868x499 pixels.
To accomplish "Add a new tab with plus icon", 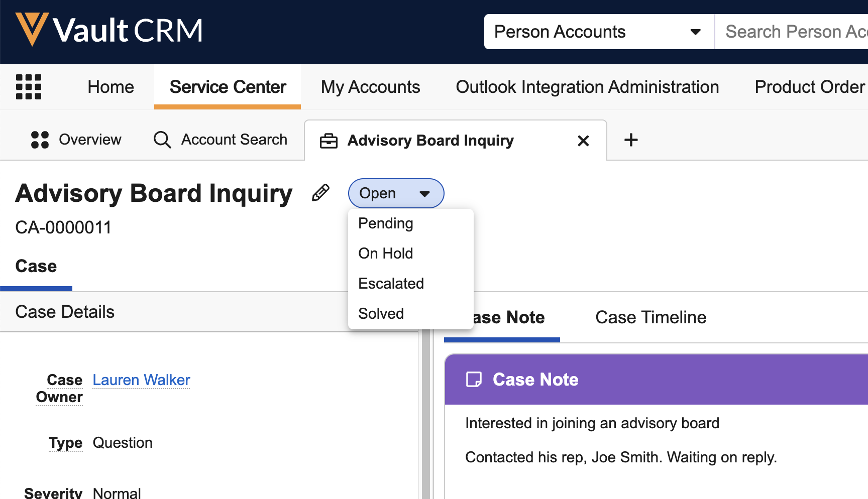I will tap(631, 140).
